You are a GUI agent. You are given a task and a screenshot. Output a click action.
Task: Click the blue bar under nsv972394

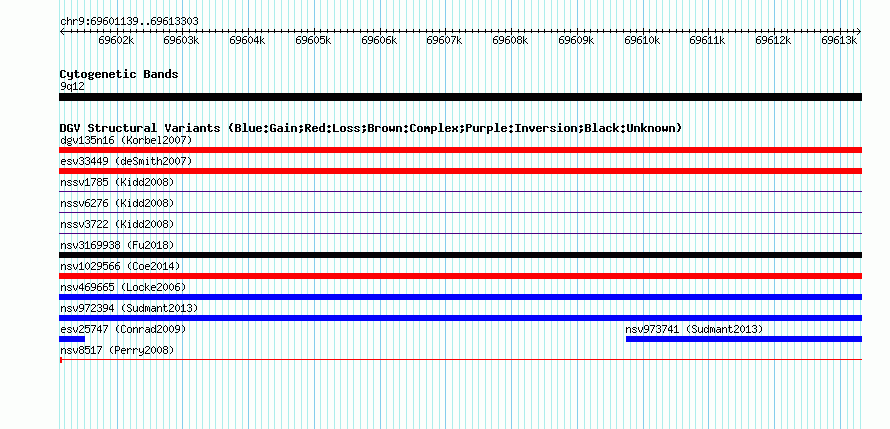(x=460, y=318)
